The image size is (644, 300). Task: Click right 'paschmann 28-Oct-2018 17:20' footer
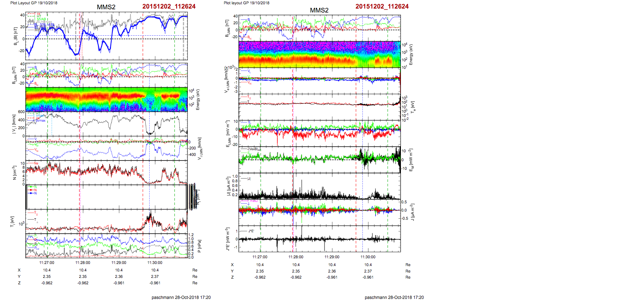(x=394, y=297)
